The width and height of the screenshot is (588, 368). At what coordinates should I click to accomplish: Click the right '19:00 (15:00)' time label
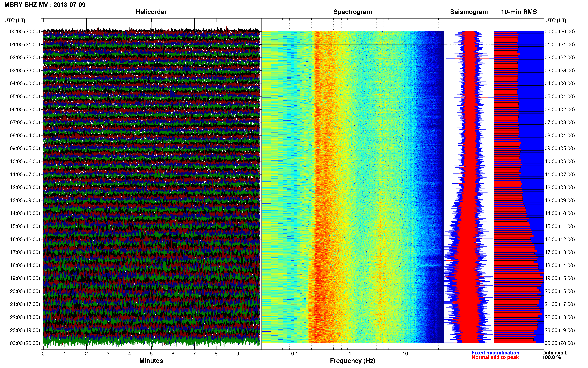pos(560,278)
